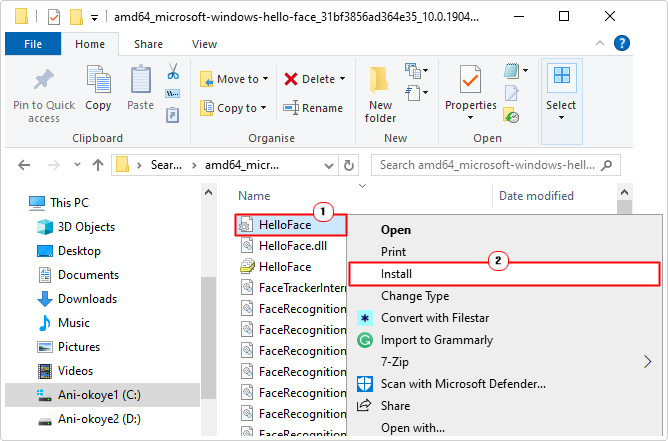The height and width of the screenshot is (441, 668).
Task: Switch to the Share tab
Action: [x=148, y=44]
